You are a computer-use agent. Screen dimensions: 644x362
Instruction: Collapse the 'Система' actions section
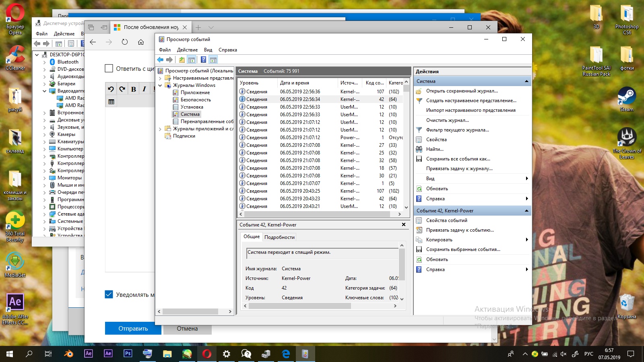click(x=526, y=81)
